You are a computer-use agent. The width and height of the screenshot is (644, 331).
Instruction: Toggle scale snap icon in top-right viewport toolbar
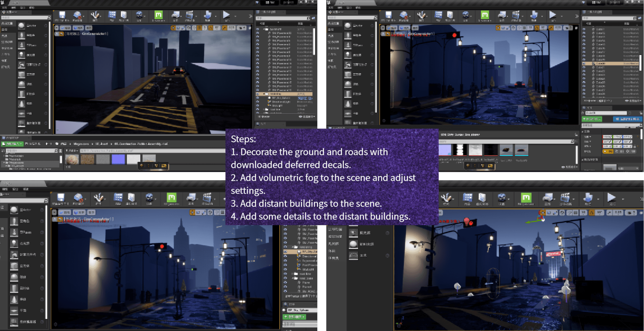(551, 28)
